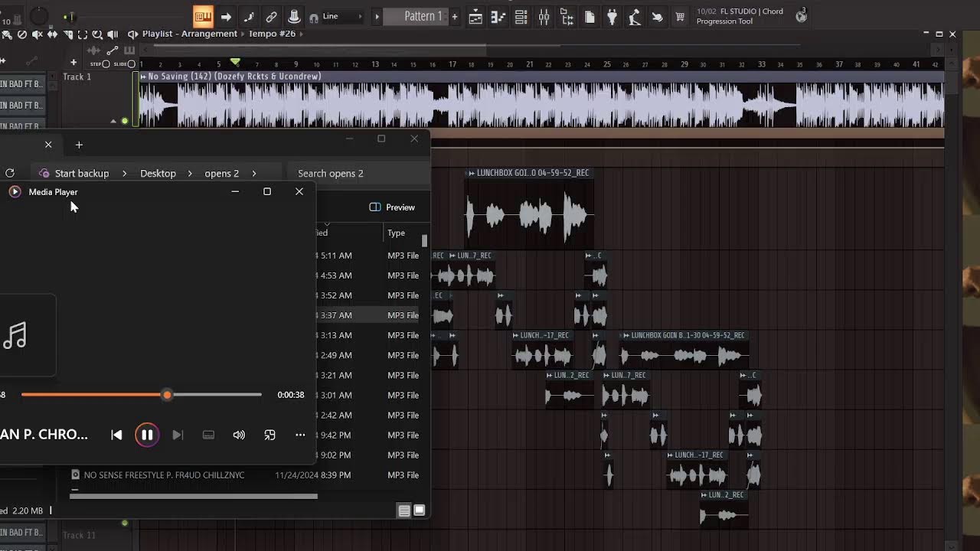The image size is (980, 551).
Task: Open the Playlist view icon
Action: (475, 16)
